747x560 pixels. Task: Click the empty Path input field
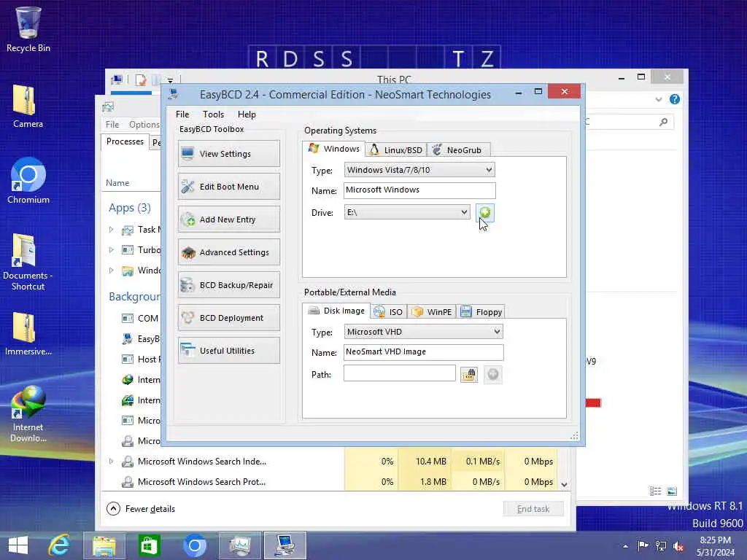click(x=399, y=373)
